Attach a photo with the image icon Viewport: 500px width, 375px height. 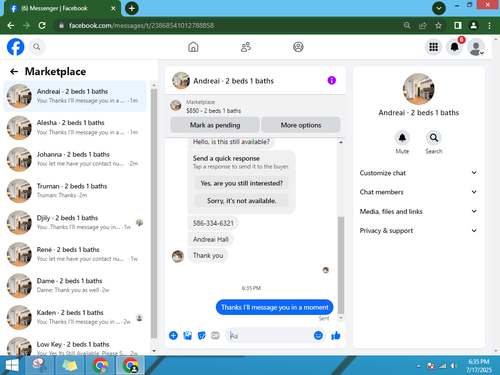pyautogui.click(x=188, y=335)
